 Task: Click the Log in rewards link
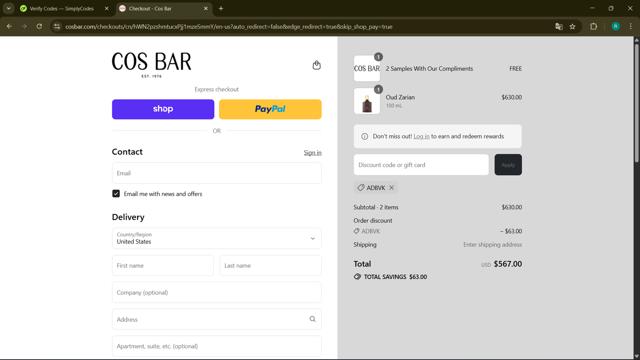[x=421, y=136]
